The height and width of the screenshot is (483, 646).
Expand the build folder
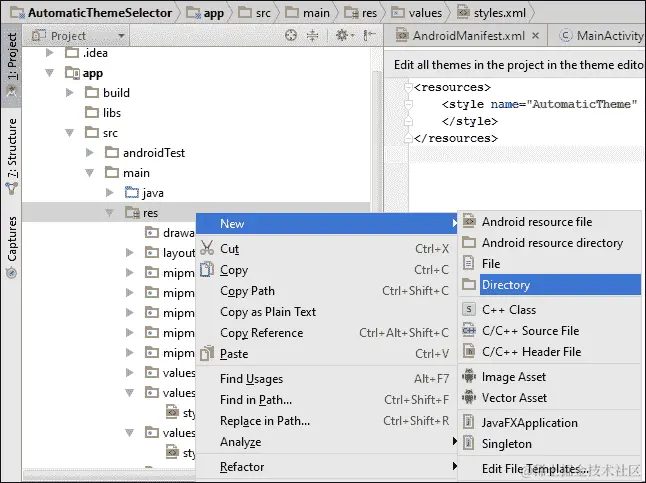(x=70, y=92)
